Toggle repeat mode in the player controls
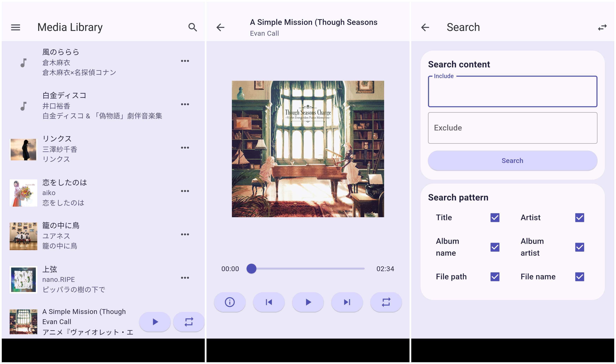616x364 pixels. tap(386, 302)
